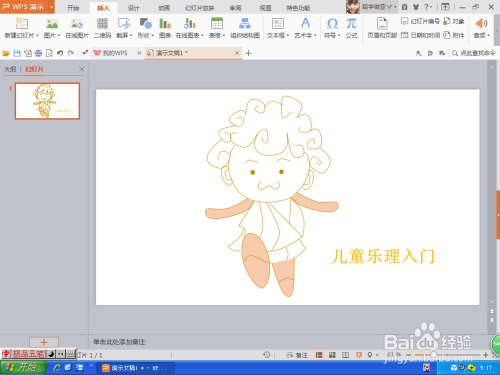
Task: Export to PDF from the quick toolbar
Action: [28, 53]
